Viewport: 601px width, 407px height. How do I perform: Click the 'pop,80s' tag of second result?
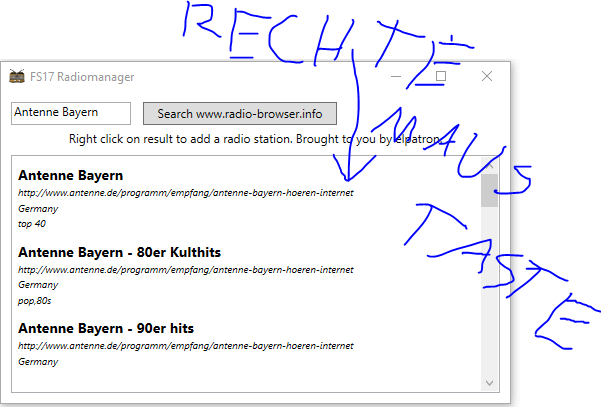click(34, 301)
